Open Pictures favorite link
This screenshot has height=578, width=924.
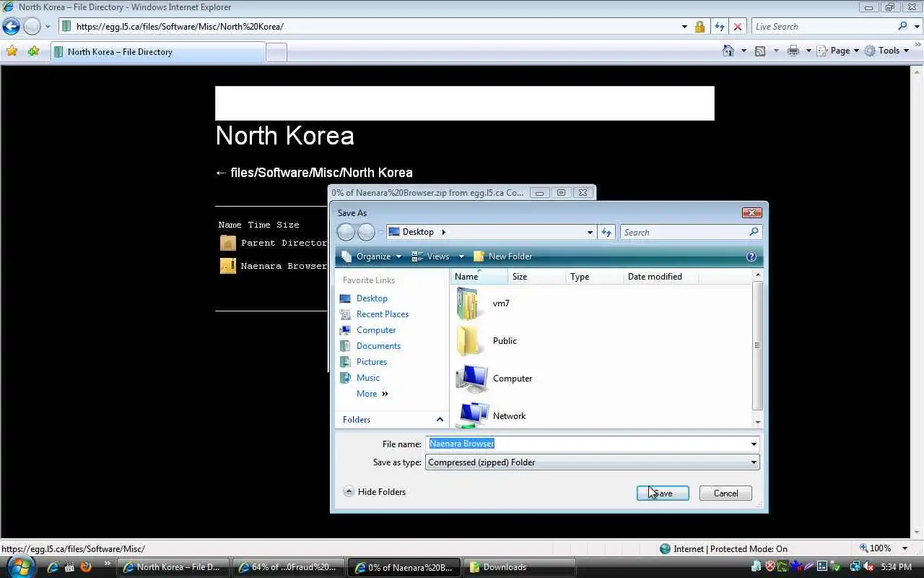[x=372, y=362]
